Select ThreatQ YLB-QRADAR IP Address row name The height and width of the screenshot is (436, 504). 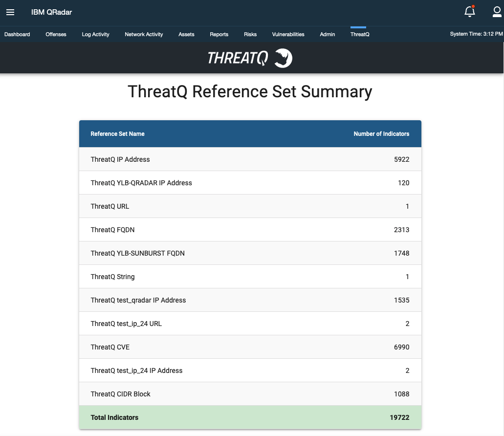(x=141, y=183)
